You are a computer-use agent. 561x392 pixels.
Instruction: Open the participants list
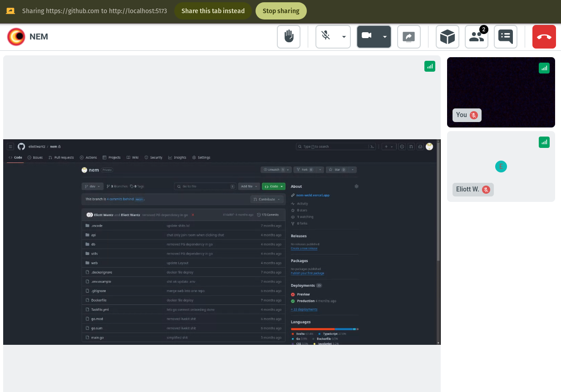point(477,37)
